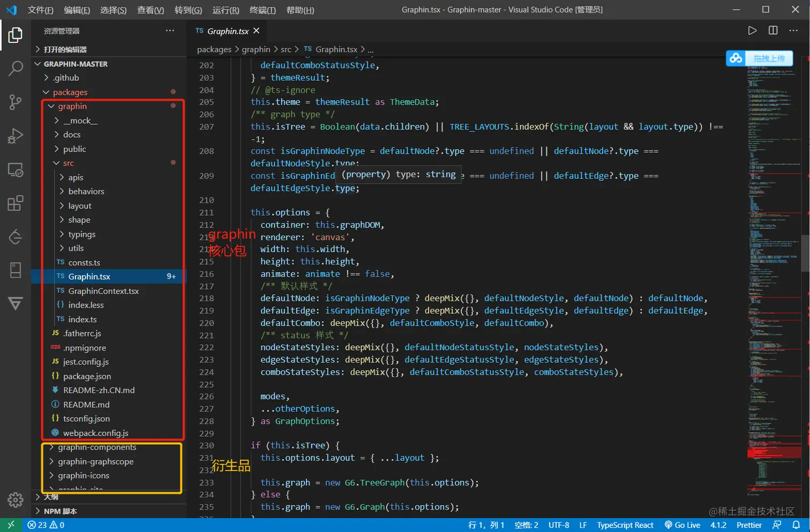Image resolution: width=810 pixels, height=532 pixels.
Task: Open the Source Control view icon
Action: click(15, 102)
